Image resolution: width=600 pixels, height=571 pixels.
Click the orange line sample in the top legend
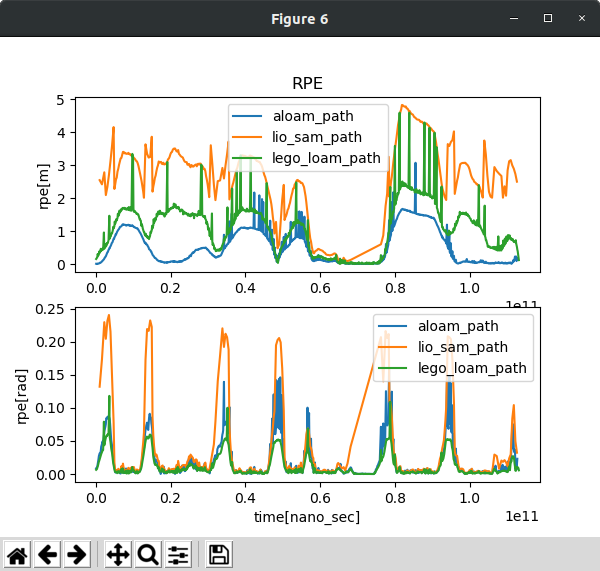[247, 137]
